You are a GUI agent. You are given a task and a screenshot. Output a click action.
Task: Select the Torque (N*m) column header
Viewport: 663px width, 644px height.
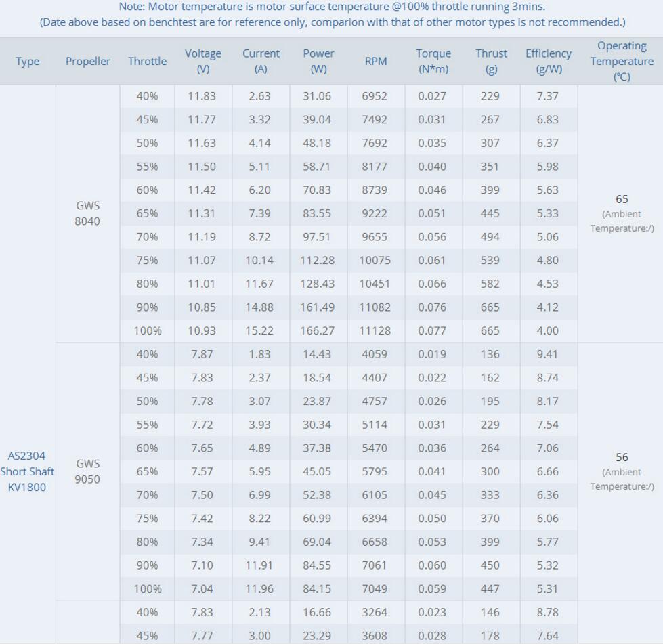433,61
